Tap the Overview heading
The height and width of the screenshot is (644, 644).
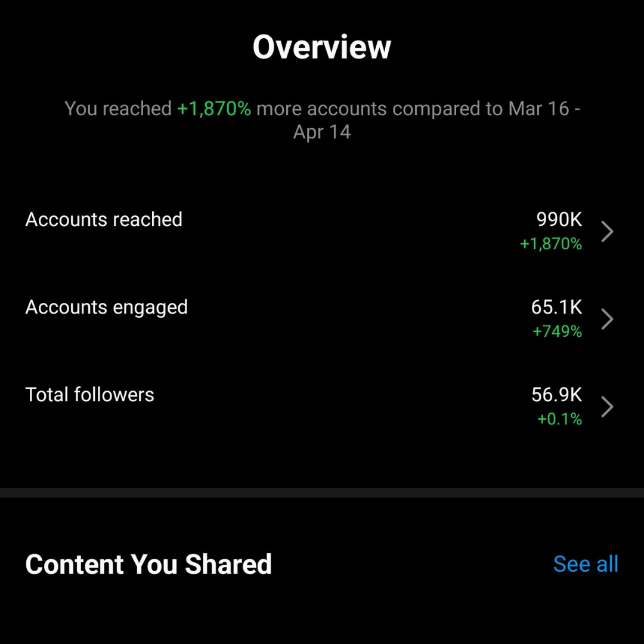(x=322, y=47)
